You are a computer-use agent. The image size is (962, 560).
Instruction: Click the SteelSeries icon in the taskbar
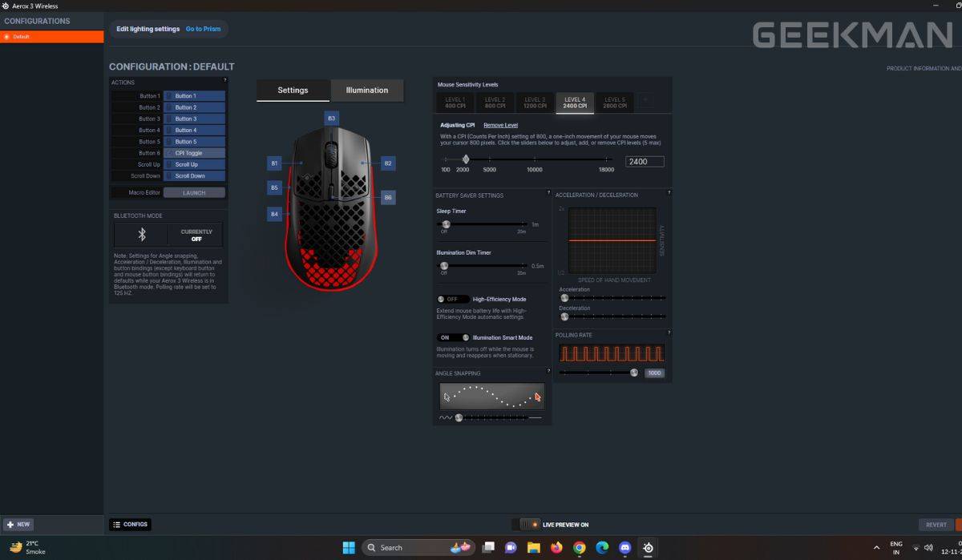click(x=648, y=548)
